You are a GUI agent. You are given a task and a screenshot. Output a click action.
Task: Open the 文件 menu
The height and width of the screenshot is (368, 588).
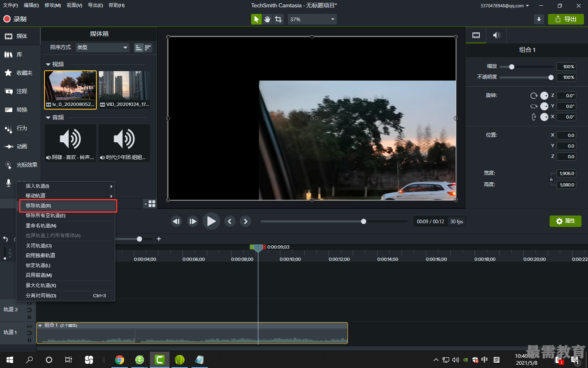(11, 5)
